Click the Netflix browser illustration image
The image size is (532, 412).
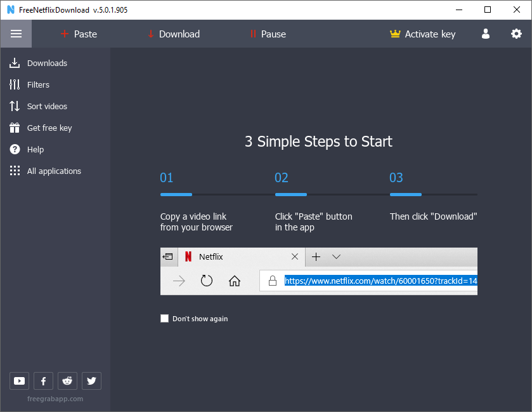[318, 271]
